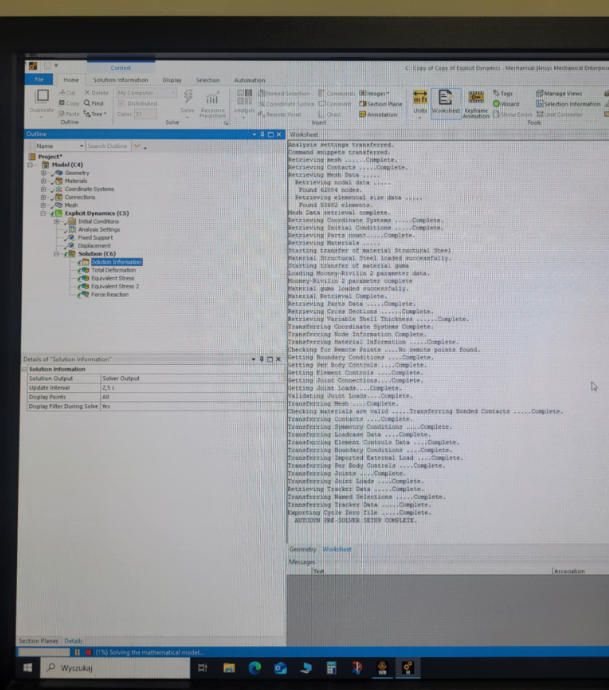The height and width of the screenshot is (690, 609).
Task: Open My Computer solve target dropdown
Action: [x=146, y=93]
